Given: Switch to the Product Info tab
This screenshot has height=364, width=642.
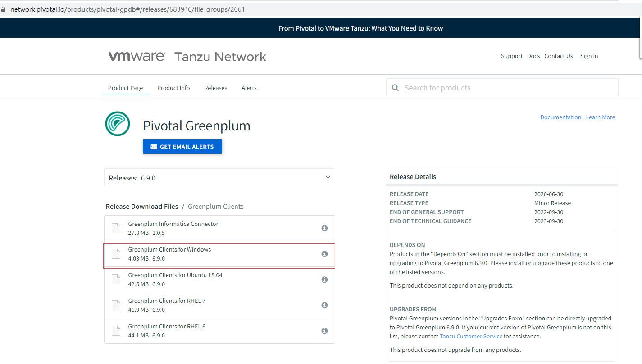Looking at the screenshot, I should (173, 88).
